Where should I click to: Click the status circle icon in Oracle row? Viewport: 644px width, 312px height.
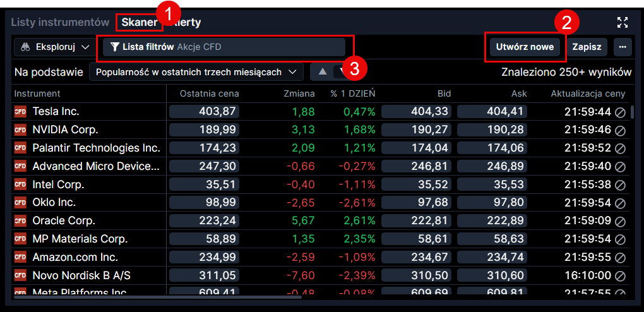(620, 222)
